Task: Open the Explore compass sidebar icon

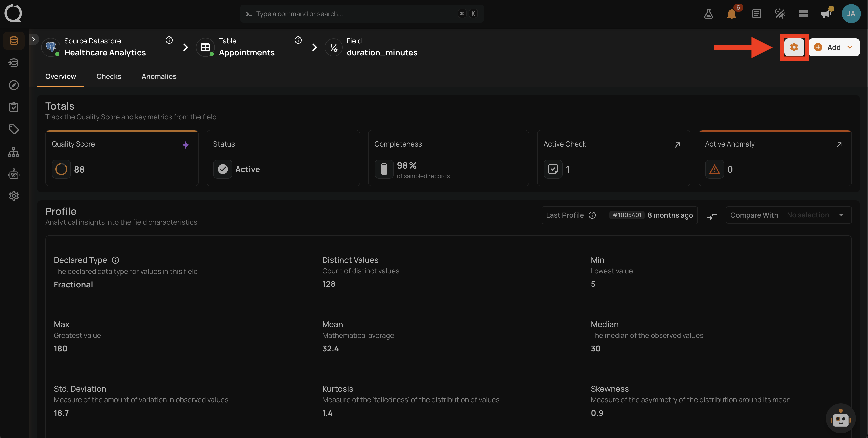Action: point(14,85)
